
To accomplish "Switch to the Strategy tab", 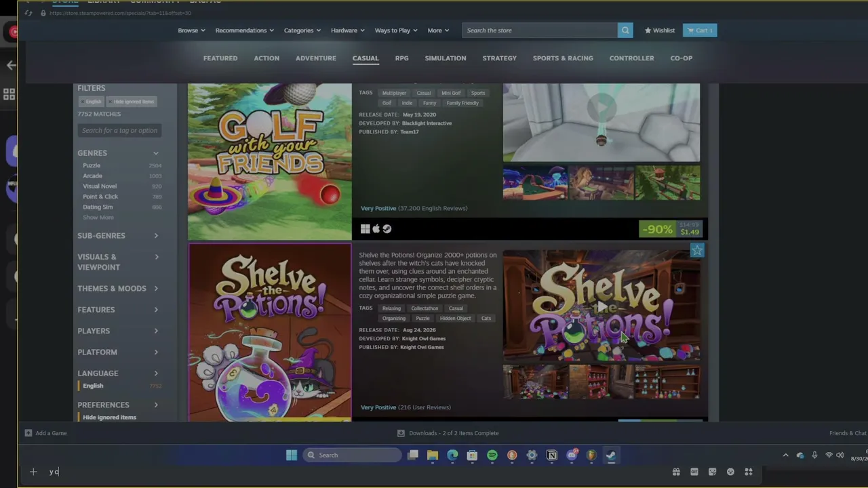I will tap(500, 58).
